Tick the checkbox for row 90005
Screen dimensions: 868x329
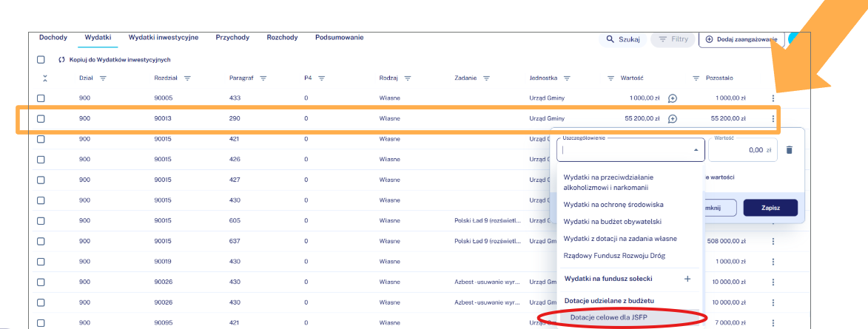tap(41, 98)
